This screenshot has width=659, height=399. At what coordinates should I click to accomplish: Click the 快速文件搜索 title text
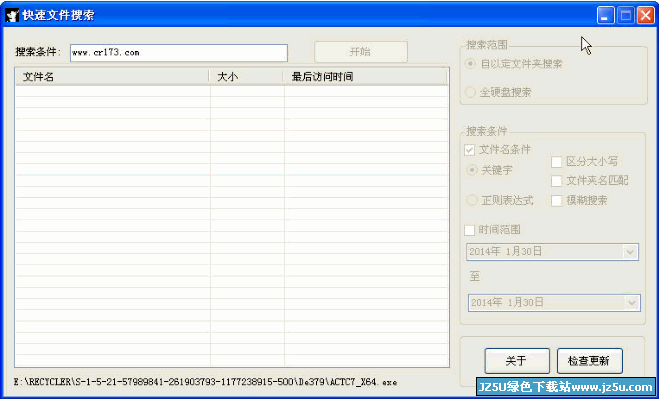pos(58,16)
